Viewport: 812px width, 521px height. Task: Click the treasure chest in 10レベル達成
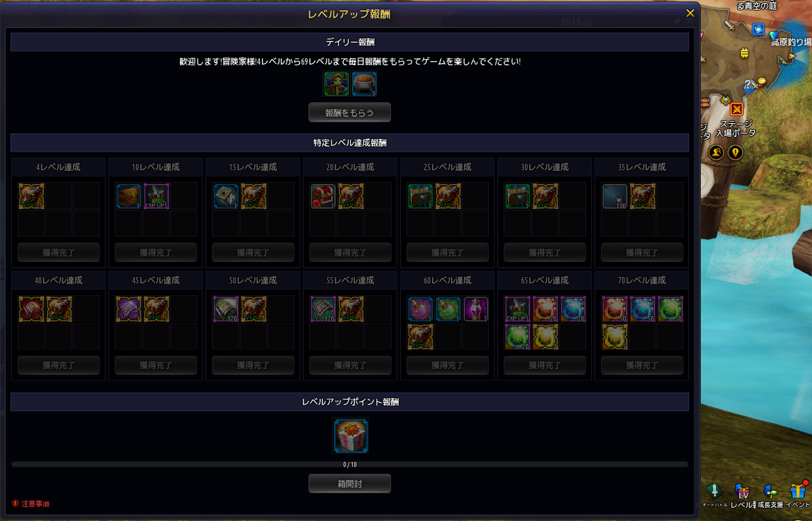point(129,197)
